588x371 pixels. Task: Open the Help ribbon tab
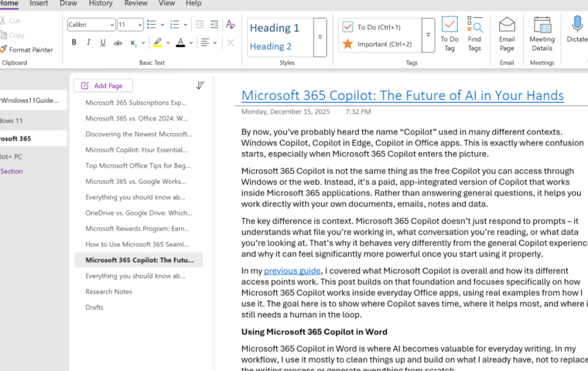[193, 3]
